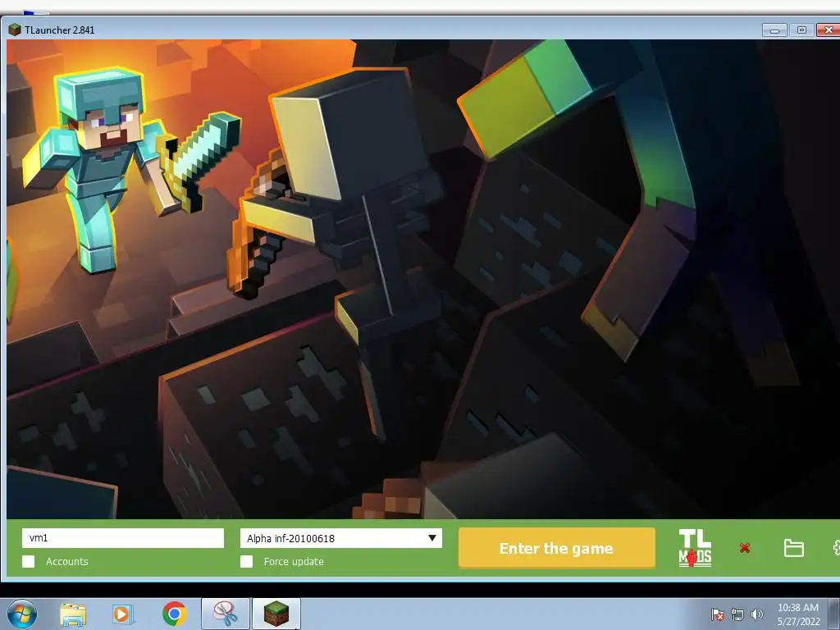The width and height of the screenshot is (840, 630).
Task: Click the red X refresh icon
Action: coord(745,548)
